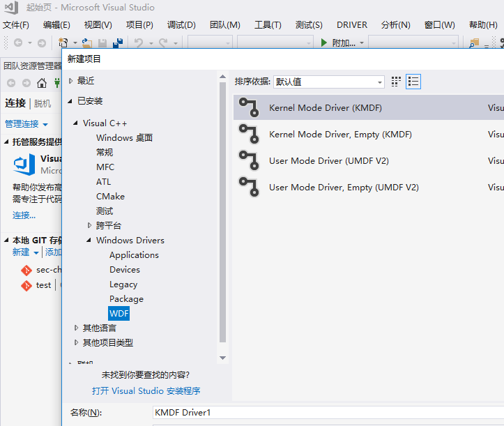Viewport: 504px width, 426px height.
Task: Click the project name input field
Action: tap(328, 413)
